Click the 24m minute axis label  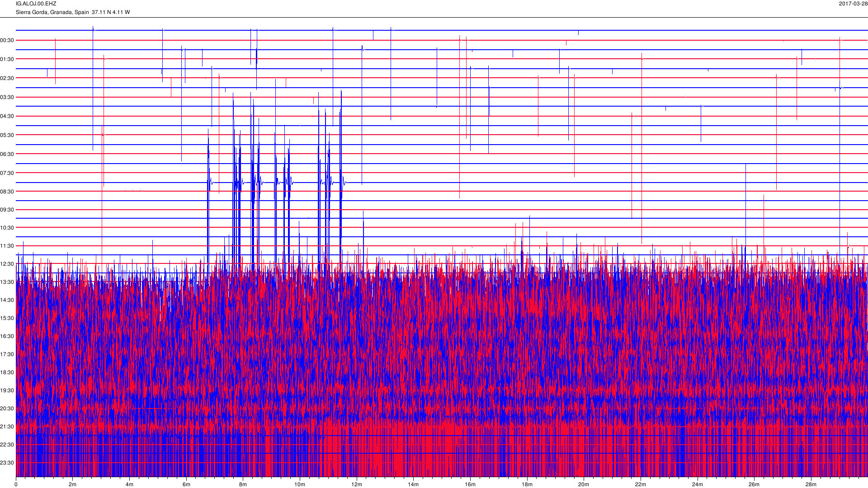pyautogui.click(x=698, y=484)
